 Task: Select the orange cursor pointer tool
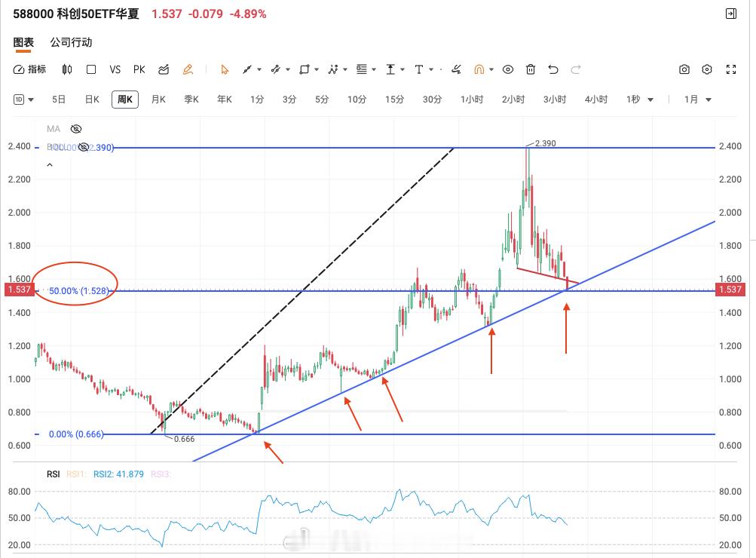click(224, 69)
